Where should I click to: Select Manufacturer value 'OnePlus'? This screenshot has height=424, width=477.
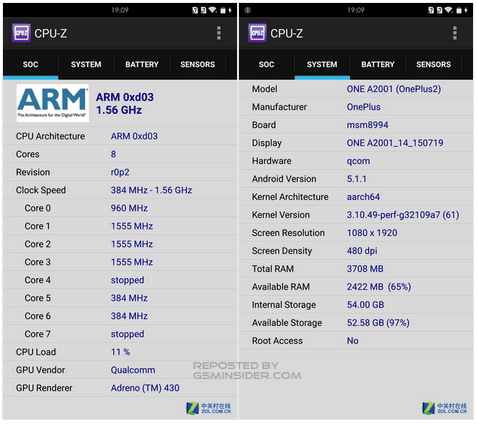click(x=363, y=107)
